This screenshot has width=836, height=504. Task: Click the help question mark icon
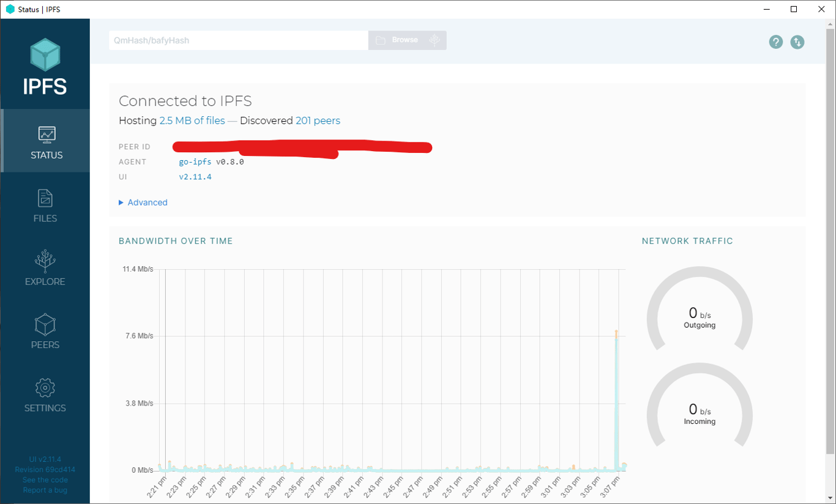(776, 42)
